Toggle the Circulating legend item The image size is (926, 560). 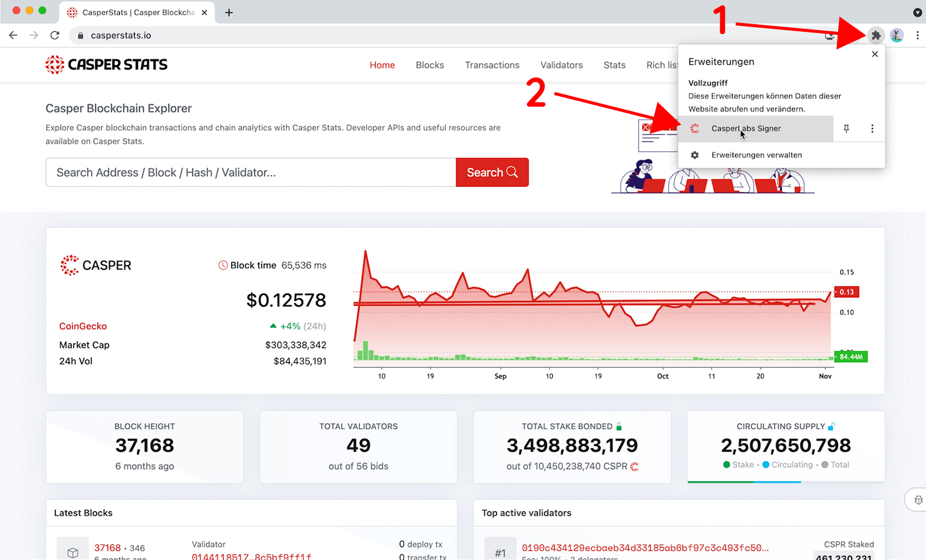pyautogui.click(x=787, y=465)
